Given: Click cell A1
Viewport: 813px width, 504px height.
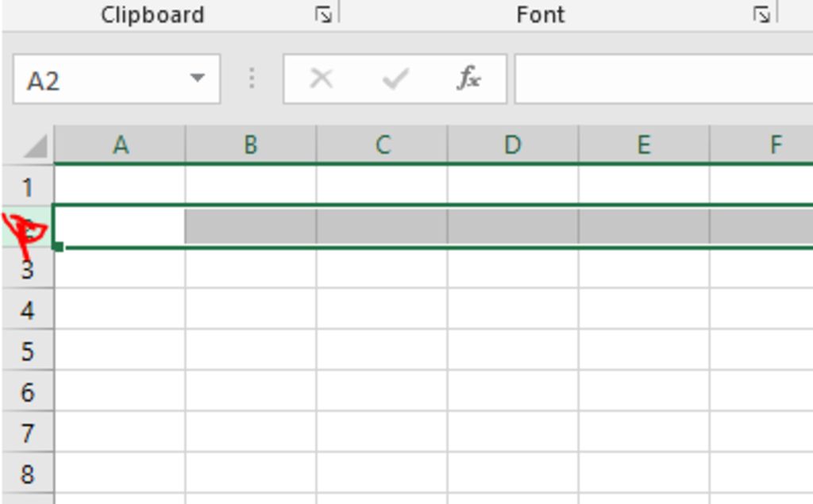Looking at the screenshot, I should click(x=120, y=185).
